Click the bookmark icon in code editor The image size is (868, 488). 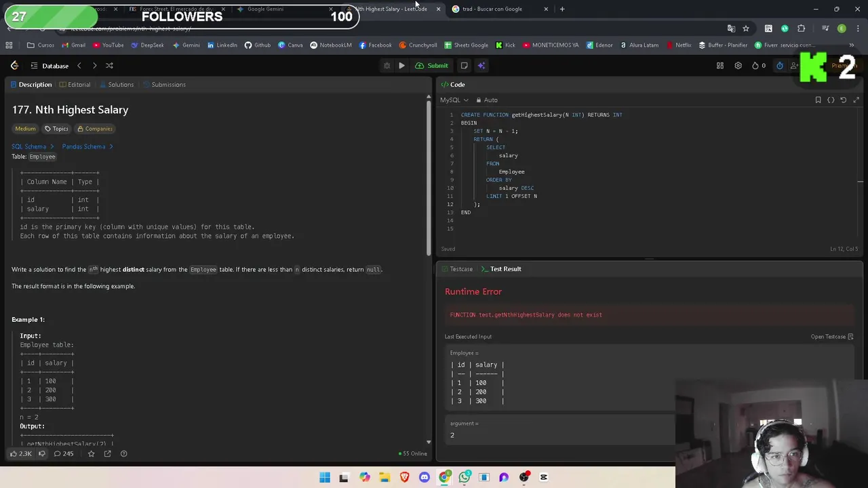point(818,100)
